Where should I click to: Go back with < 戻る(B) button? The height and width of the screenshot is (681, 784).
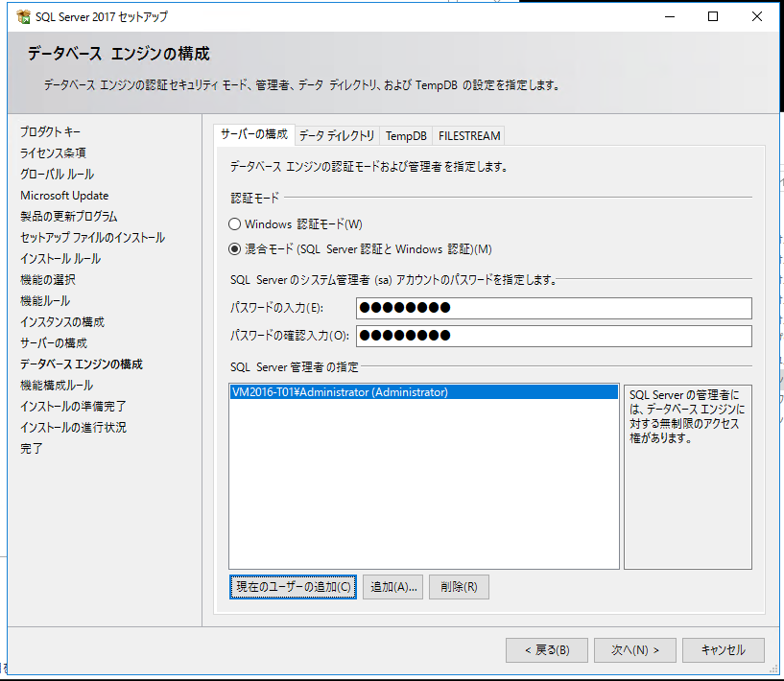click(x=547, y=650)
